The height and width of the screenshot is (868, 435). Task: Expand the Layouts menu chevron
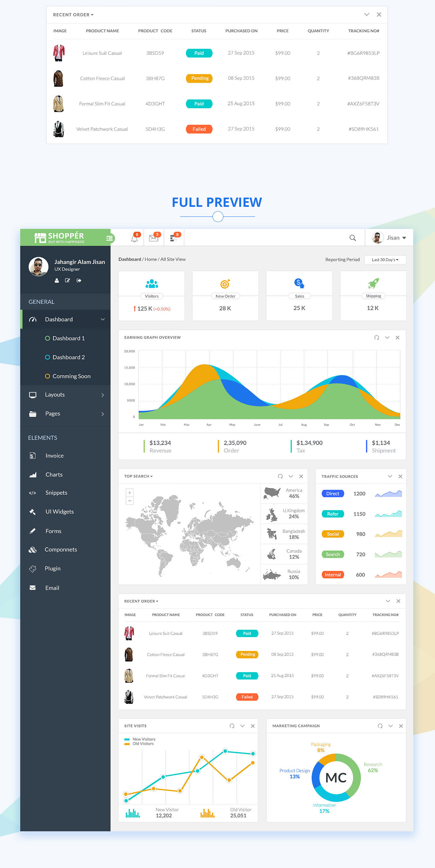tap(103, 394)
